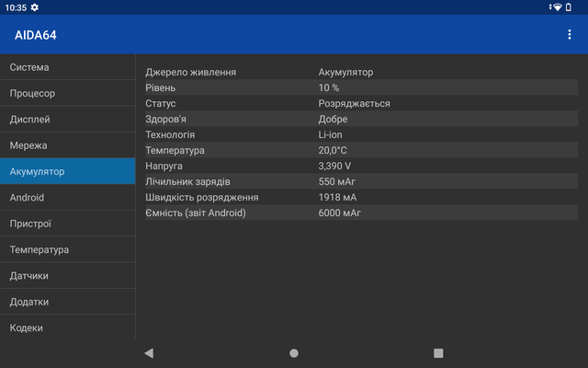Image resolution: width=588 pixels, height=368 pixels.
Task: Tap the Android back navigation button
Action: [x=149, y=353]
